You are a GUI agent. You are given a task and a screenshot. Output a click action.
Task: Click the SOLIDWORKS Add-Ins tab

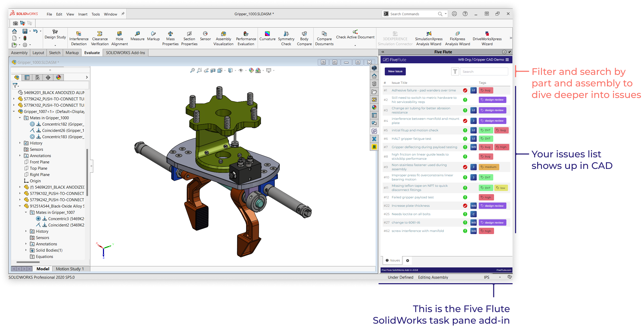click(126, 52)
